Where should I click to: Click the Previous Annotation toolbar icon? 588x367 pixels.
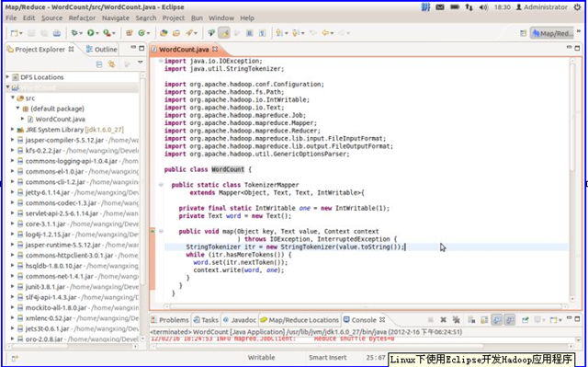click(x=295, y=33)
